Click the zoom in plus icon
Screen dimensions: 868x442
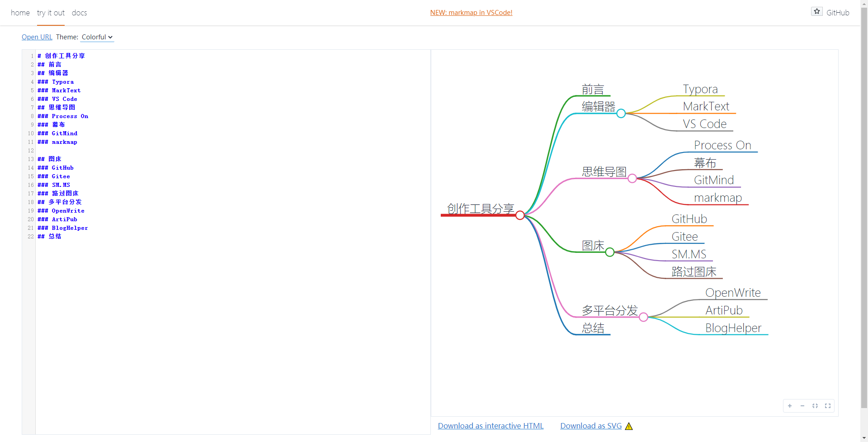click(x=790, y=406)
